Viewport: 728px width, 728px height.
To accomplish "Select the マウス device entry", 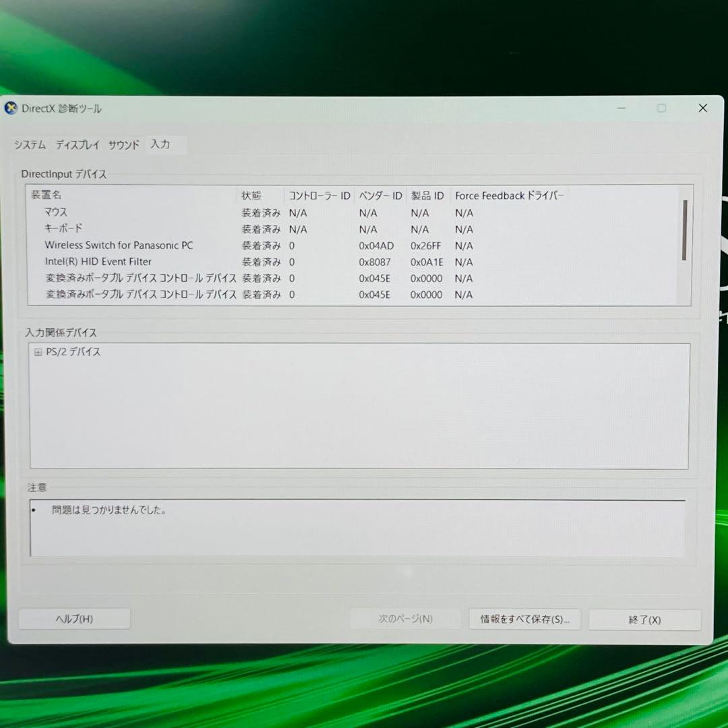I will [56, 212].
